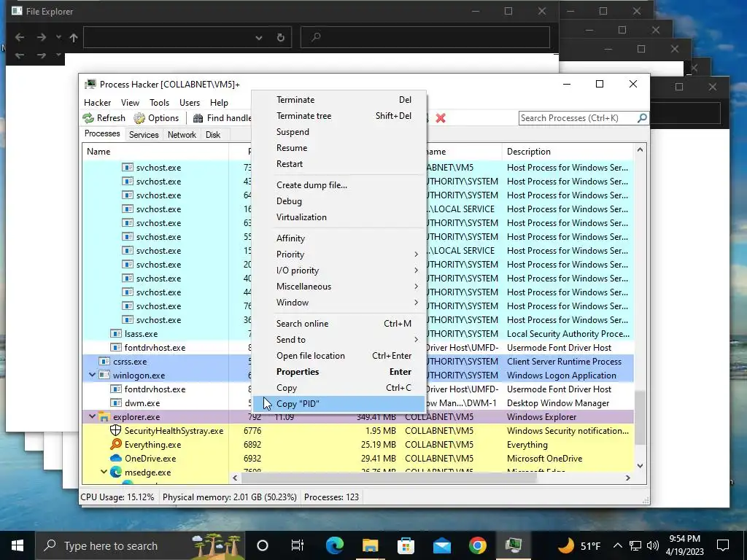Click the search magnifier in Search Processes box

[x=642, y=117]
